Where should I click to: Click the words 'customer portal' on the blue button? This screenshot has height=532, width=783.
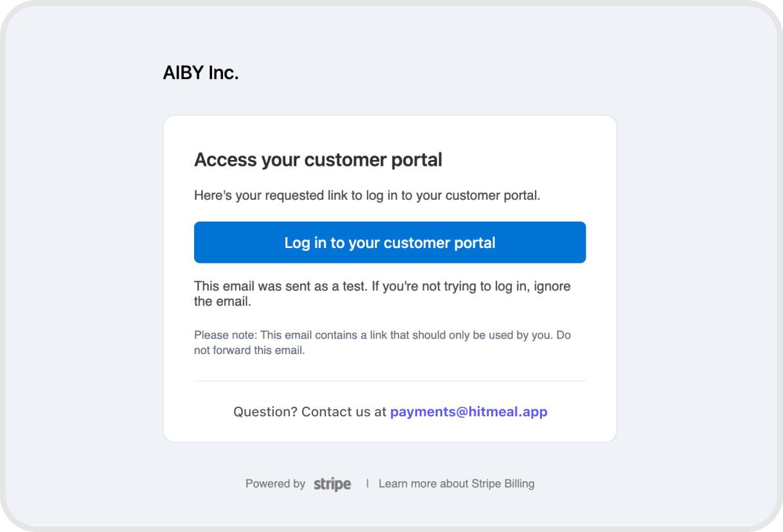click(x=439, y=243)
